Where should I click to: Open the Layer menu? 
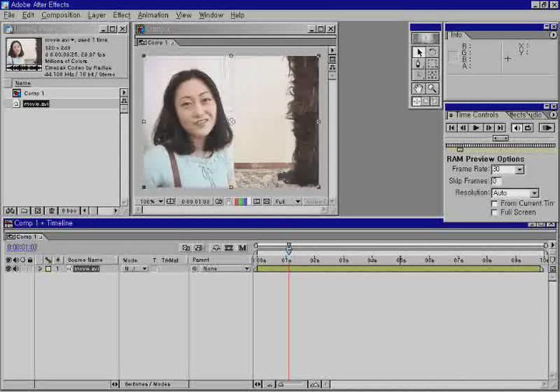click(96, 15)
